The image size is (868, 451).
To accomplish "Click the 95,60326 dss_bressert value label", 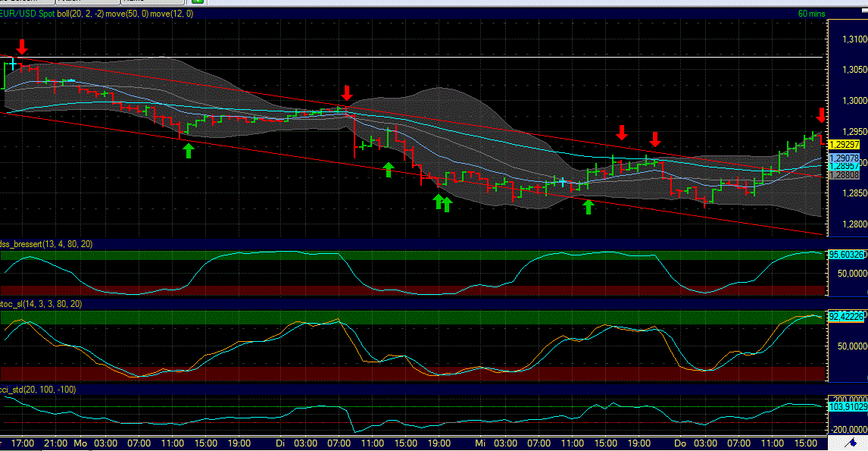I will pos(847,255).
